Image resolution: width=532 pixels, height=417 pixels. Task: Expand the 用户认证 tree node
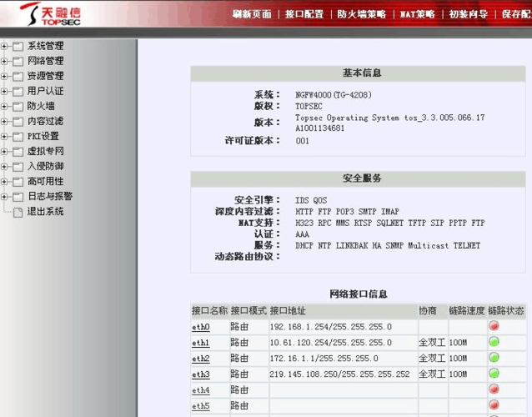click(4, 91)
